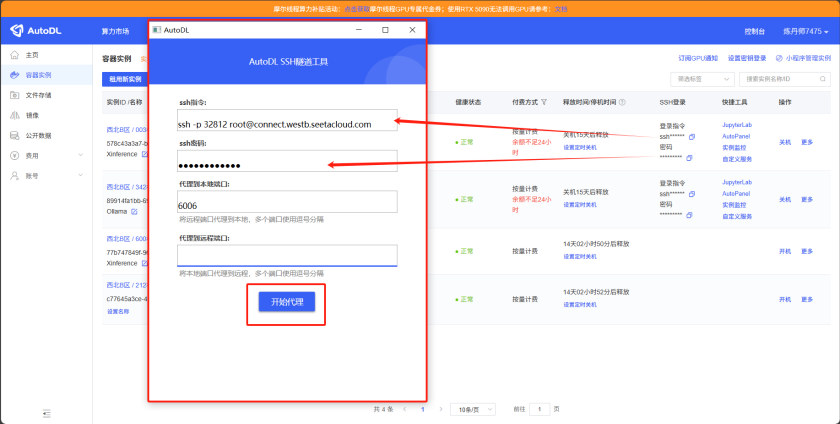Go to previous page in pagination
This screenshot has height=424, width=840.
(405, 410)
